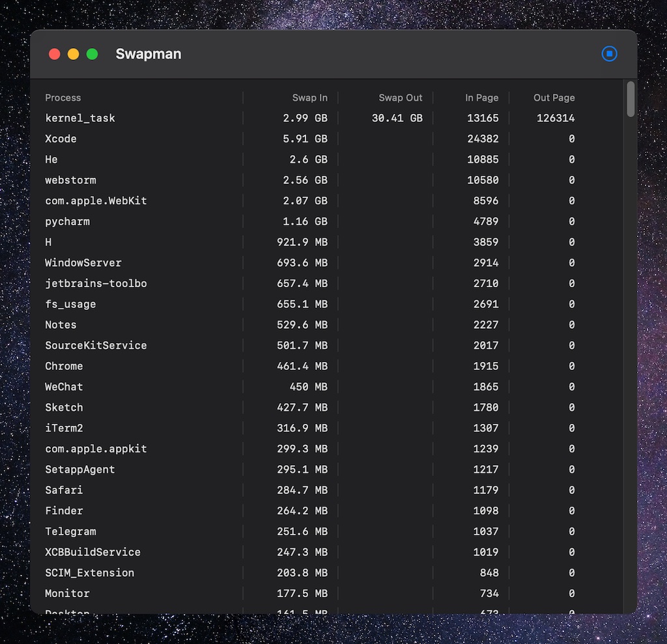Select the com.apple.appkit process

coord(96,449)
